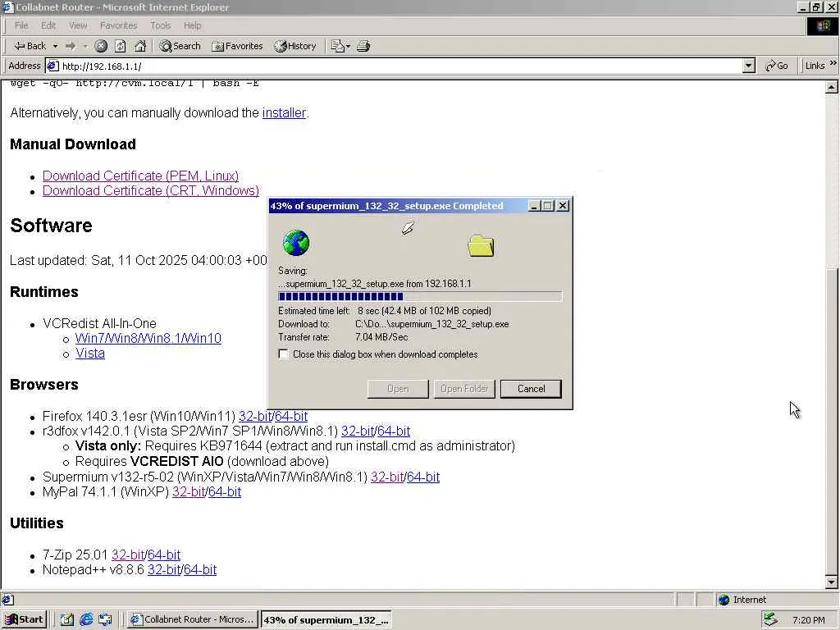Open the History pane in toolbar
This screenshot has height=630, width=840.
295,46
